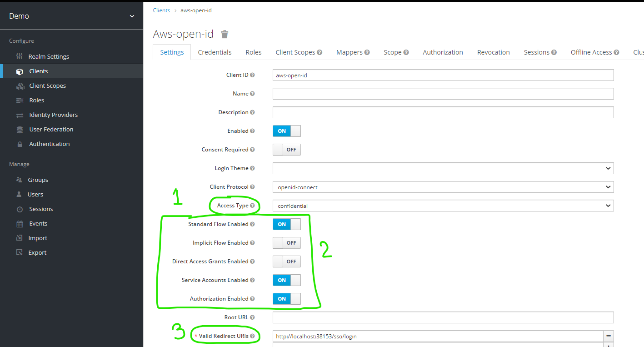This screenshot has width=644, height=347.
Task: Select the Clients sidebar icon
Action: tap(20, 71)
